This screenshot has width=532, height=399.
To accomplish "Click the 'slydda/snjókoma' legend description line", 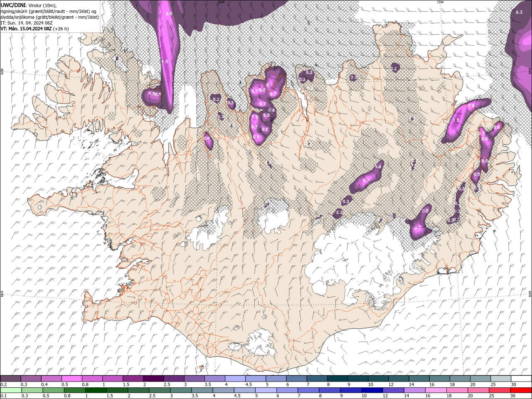I will click(x=50, y=17).
